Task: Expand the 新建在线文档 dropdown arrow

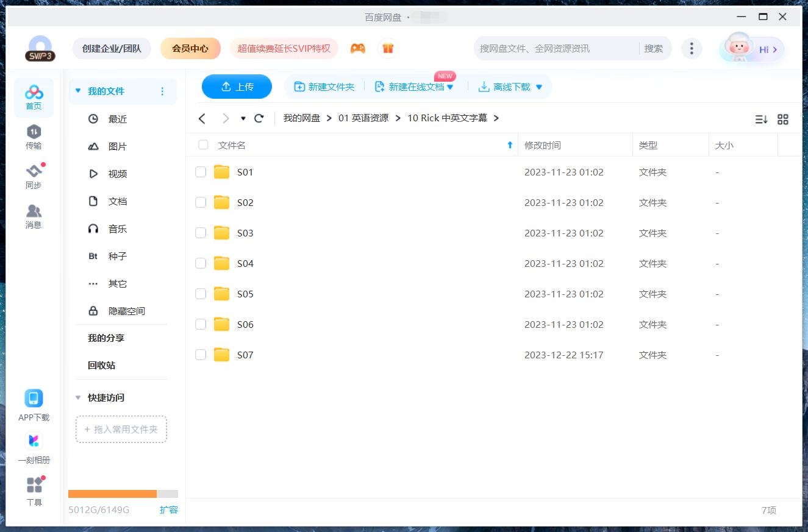Action: pos(450,87)
